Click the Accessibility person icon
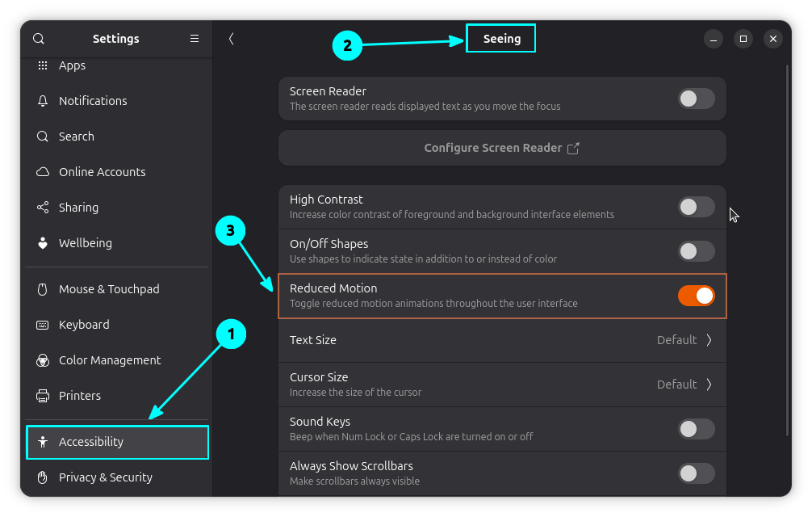812x517 pixels. coord(43,442)
